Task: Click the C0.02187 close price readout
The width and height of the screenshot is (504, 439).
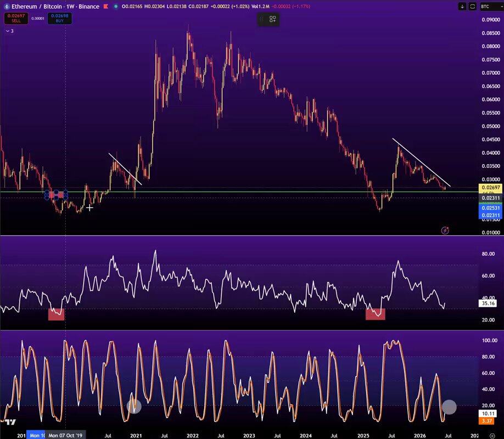Action: (x=198, y=7)
